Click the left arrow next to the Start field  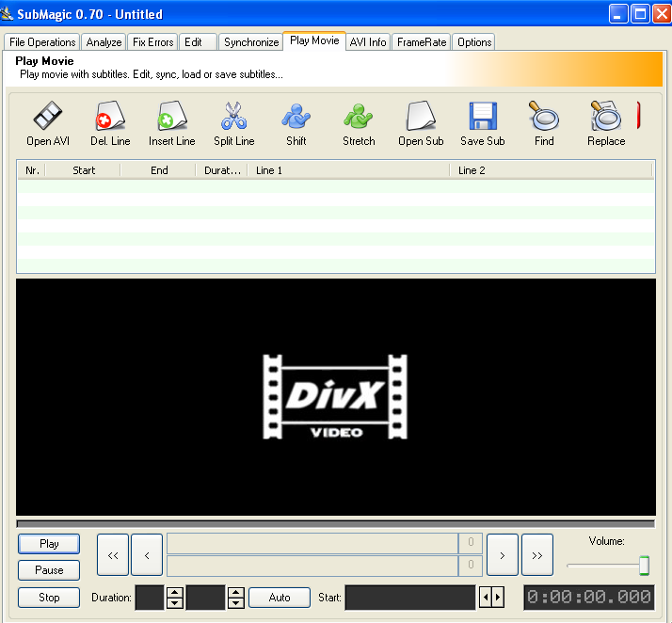[486, 598]
